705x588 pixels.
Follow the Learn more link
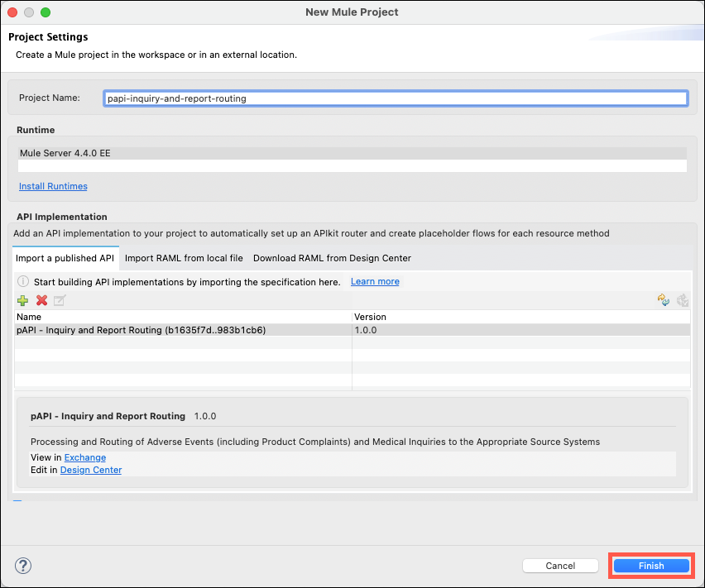point(375,282)
